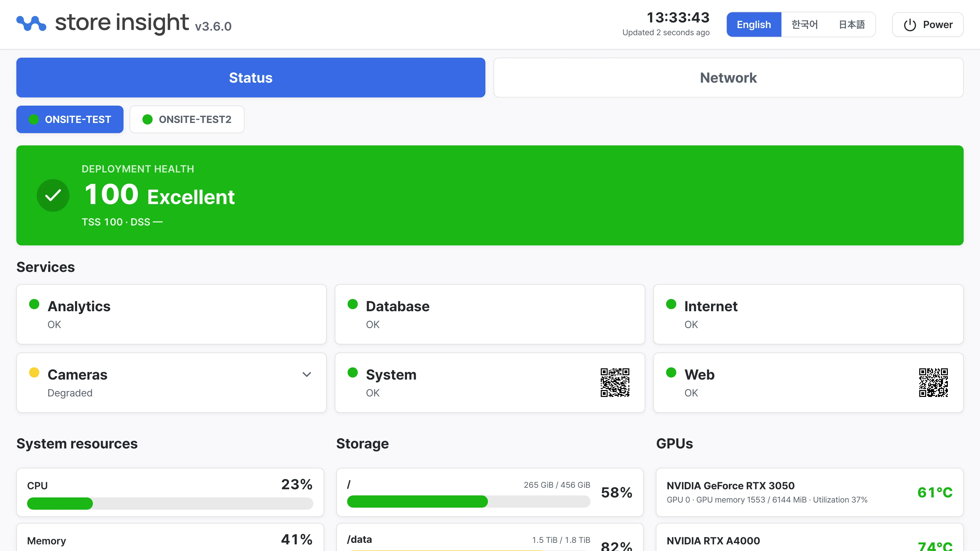Select the ONSITE-TEST deployment
Image resolution: width=980 pixels, height=551 pixels.
(70, 119)
